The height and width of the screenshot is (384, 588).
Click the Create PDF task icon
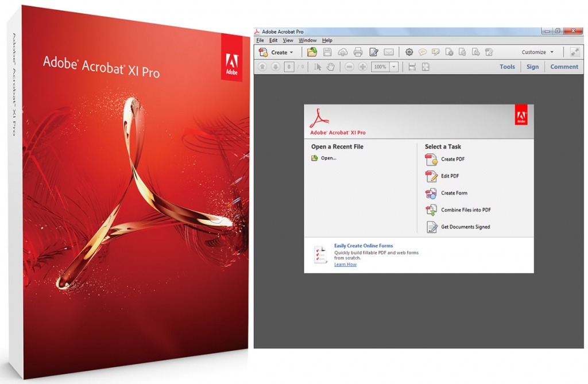point(431,160)
